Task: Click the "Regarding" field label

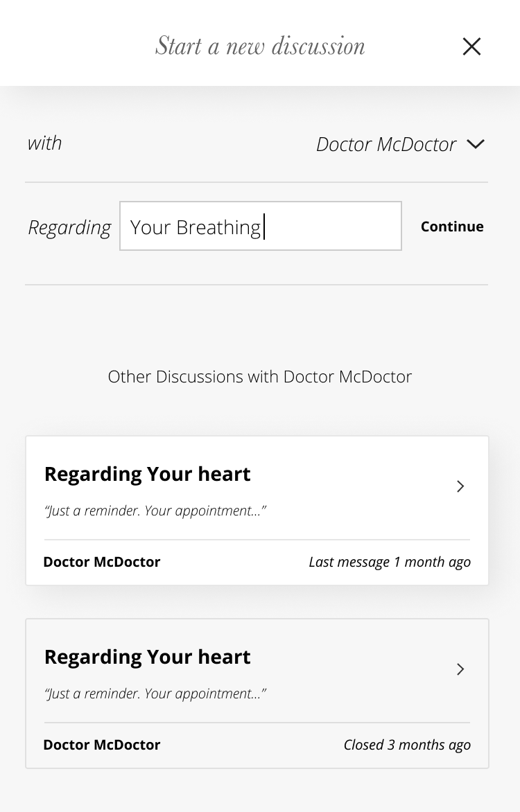Action: pyautogui.click(x=69, y=227)
